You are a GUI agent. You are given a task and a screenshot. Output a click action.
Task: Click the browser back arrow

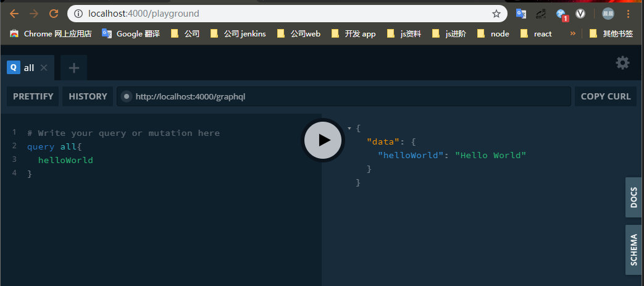14,14
